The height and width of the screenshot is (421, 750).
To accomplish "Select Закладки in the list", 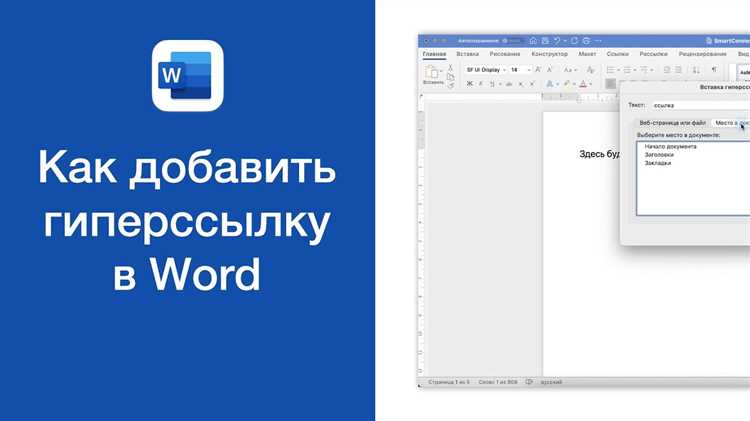I will [658, 163].
